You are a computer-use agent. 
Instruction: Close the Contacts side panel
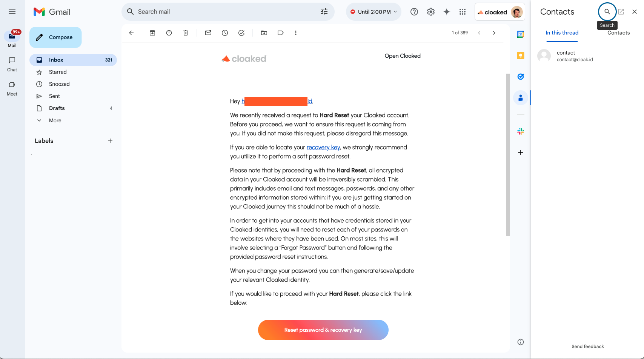[x=635, y=12]
